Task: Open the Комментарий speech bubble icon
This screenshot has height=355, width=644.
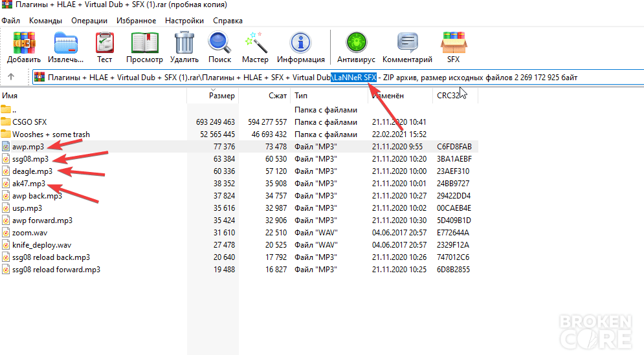Action: [x=407, y=43]
